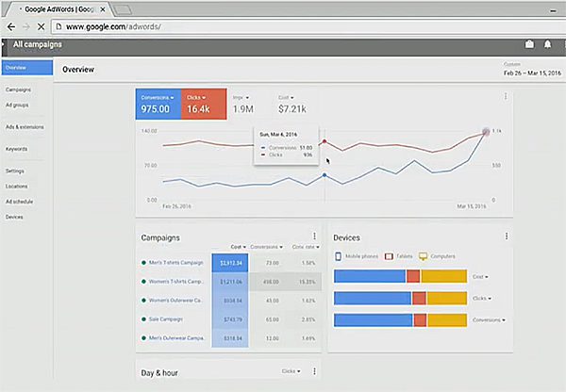
Task: Click the Women's T-shirts campaign status dot
Action: coord(143,282)
